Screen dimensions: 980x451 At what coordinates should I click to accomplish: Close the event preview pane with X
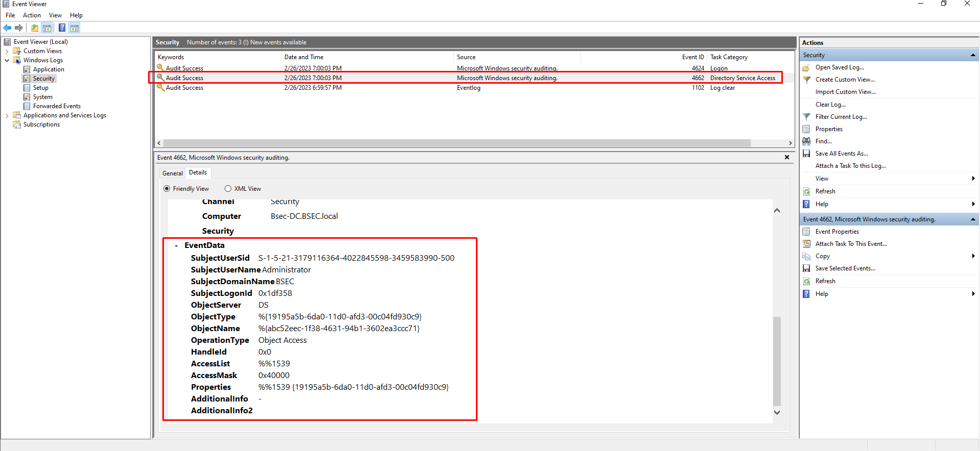[787, 157]
